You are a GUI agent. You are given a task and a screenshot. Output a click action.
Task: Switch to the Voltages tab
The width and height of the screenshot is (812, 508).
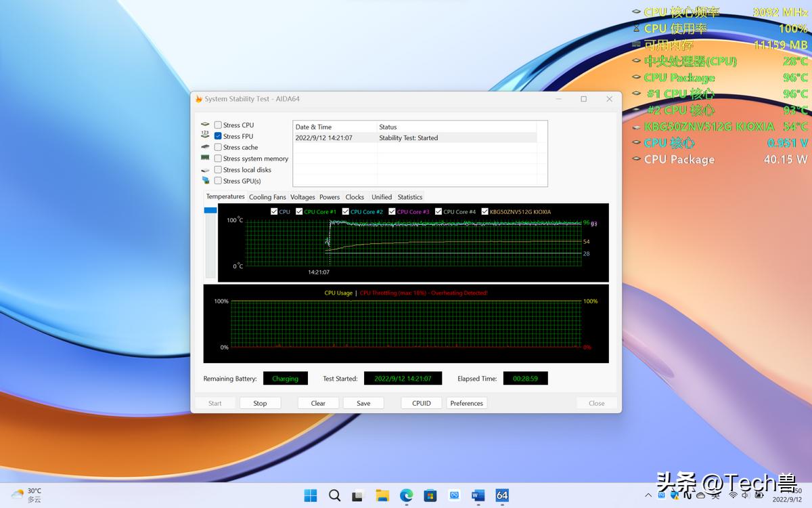[x=302, y=196]
